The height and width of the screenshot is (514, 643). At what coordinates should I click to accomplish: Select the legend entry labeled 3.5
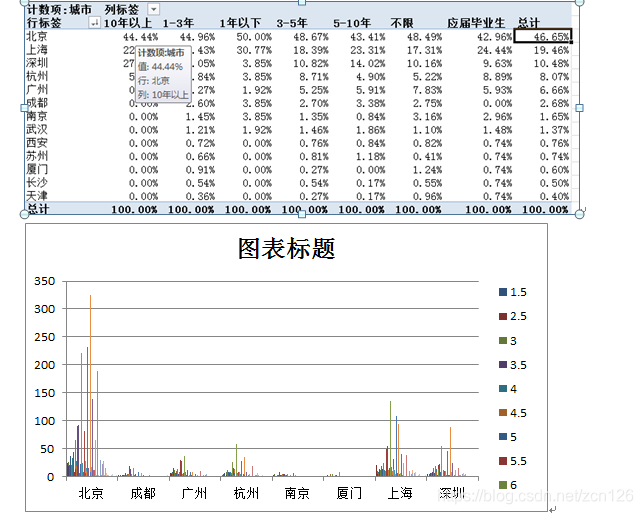pos(513,365)
